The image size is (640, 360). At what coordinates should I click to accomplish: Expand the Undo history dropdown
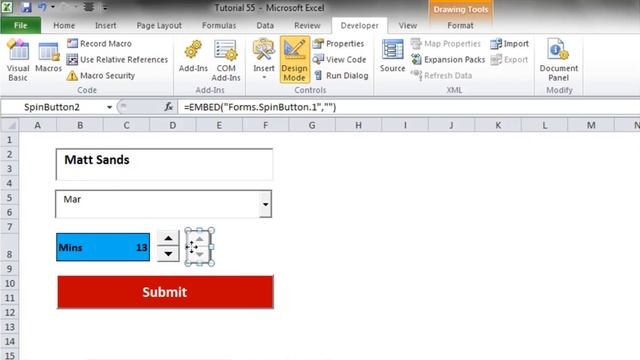[x=53, y=7]
